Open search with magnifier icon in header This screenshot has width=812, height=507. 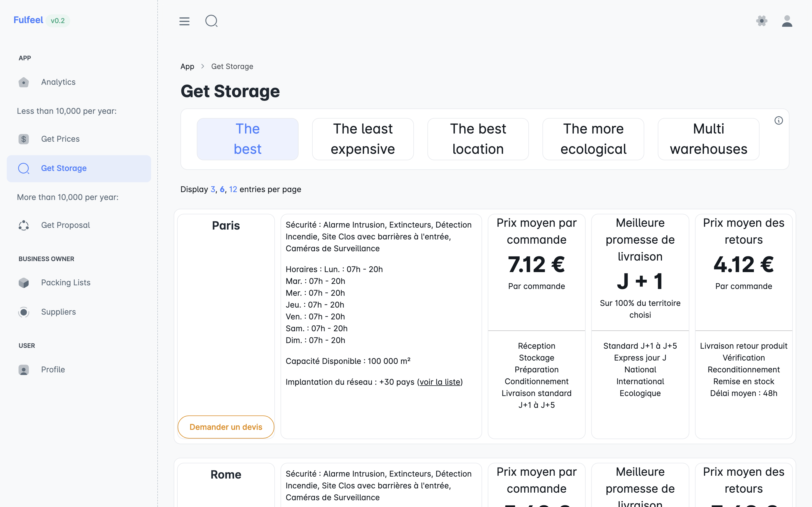coord(211,21)
